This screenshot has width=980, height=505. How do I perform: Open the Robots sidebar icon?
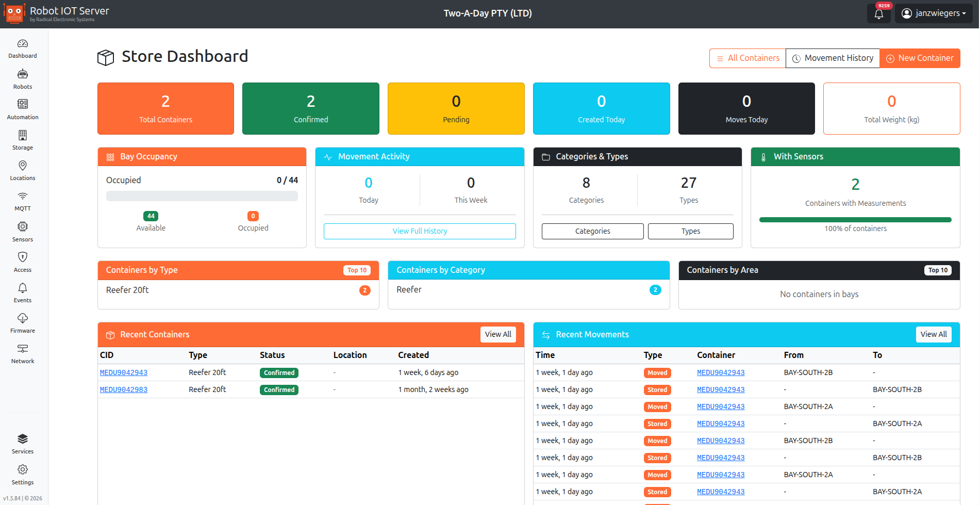tap(23, 74)
